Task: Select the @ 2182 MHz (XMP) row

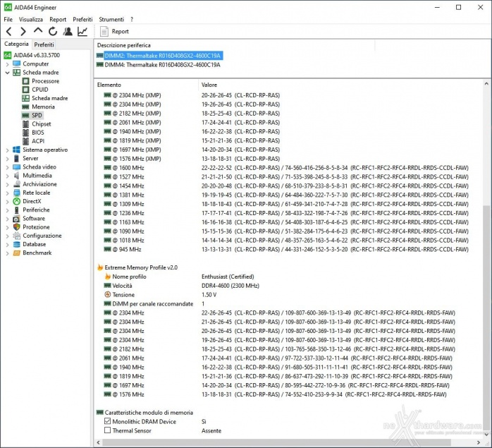Action: 288,114
